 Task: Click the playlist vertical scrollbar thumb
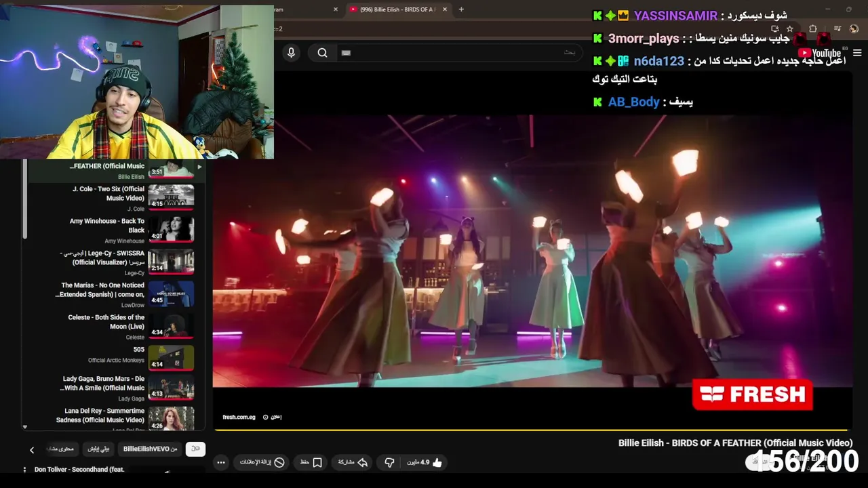(x=25, y=199)
